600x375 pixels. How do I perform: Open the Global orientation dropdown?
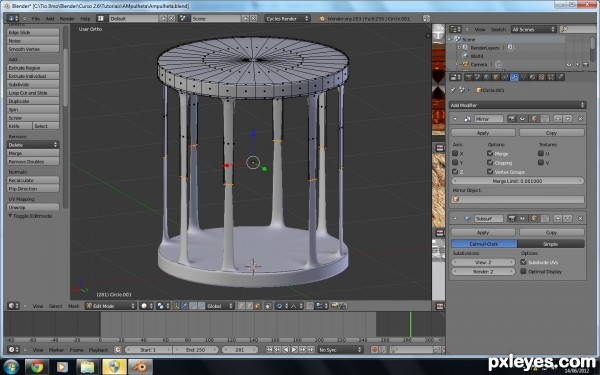pyautogui.click(x=220, y=306)
